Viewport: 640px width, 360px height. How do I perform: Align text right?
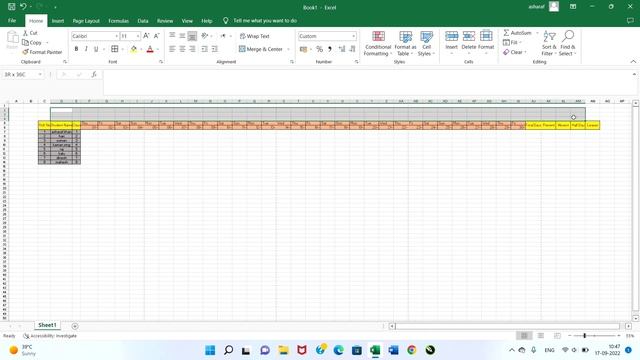[x=192, y=49]
